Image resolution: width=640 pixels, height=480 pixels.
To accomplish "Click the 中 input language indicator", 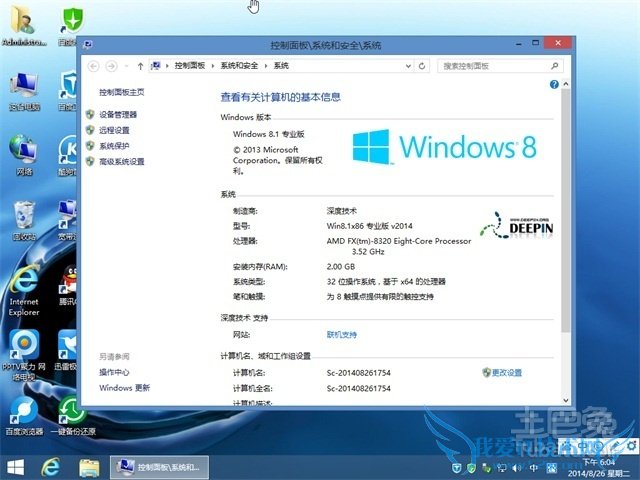I will point(533,468).
